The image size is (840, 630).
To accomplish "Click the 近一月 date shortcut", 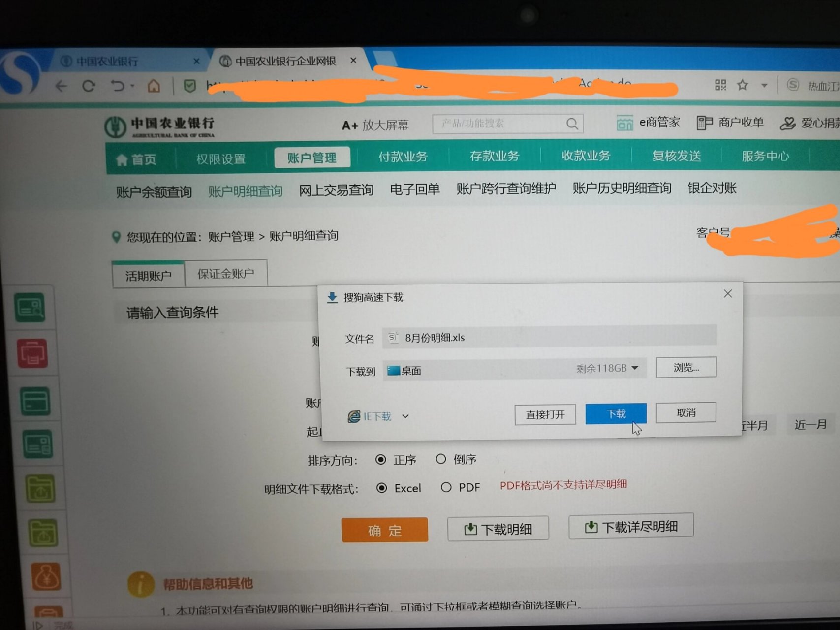I will 810,424.
